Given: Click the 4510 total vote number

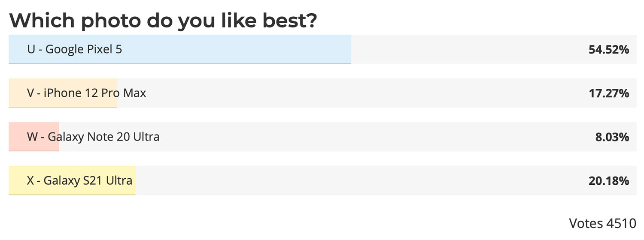Looking at the screenshot, I should [x=621, y=223].
